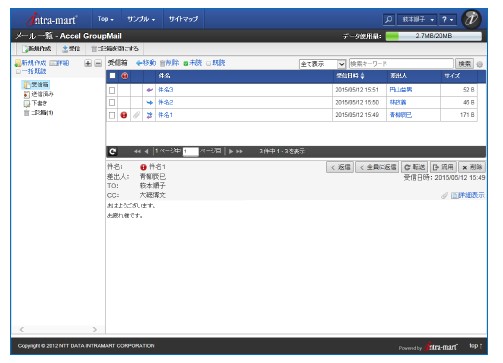Image resolution: width=503 pixels, height=363 pixels.
Task: Click sender link on 件名2 row
Action: 398,102
